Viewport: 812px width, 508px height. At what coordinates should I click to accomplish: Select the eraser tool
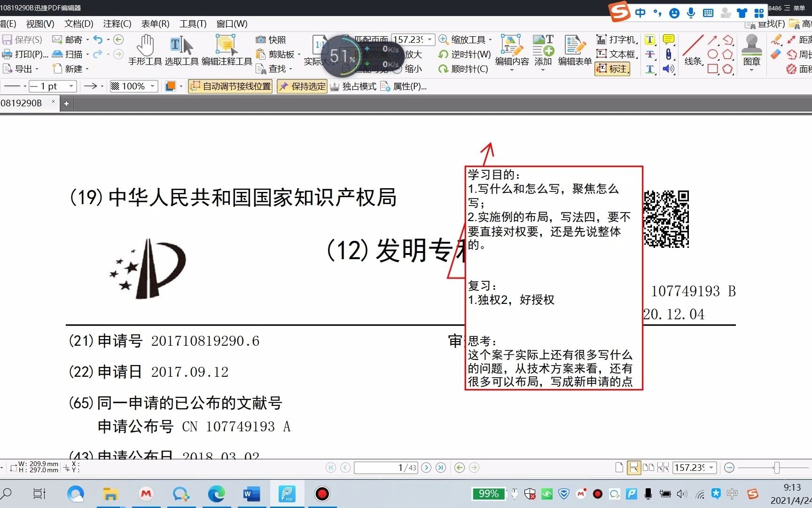[776, 54]
